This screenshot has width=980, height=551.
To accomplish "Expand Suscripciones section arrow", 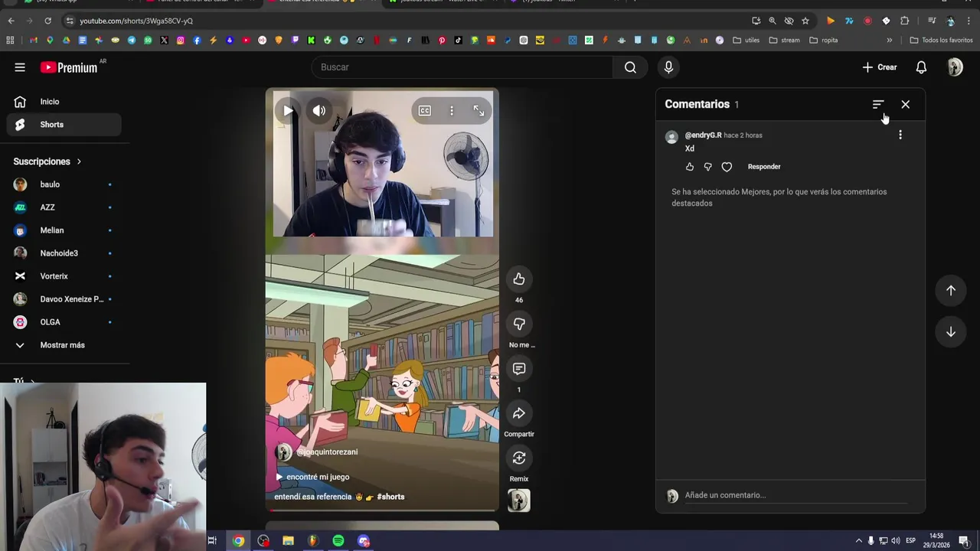I will 78,161.
